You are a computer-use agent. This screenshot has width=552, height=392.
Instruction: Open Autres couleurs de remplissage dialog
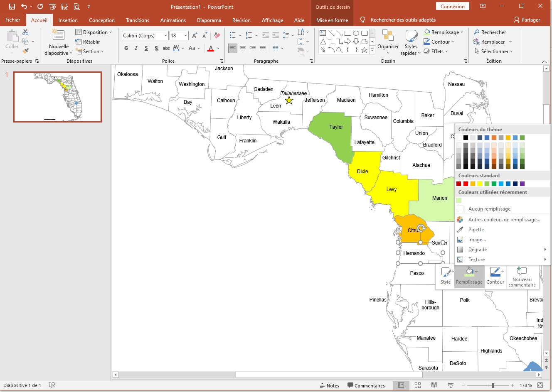(x=503, y=219)
